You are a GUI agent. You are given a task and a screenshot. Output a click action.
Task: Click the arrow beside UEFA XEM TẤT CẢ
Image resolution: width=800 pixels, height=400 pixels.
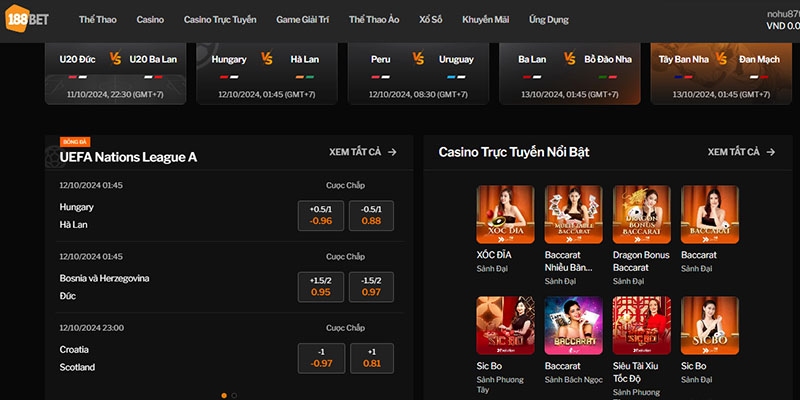point(392,152)
